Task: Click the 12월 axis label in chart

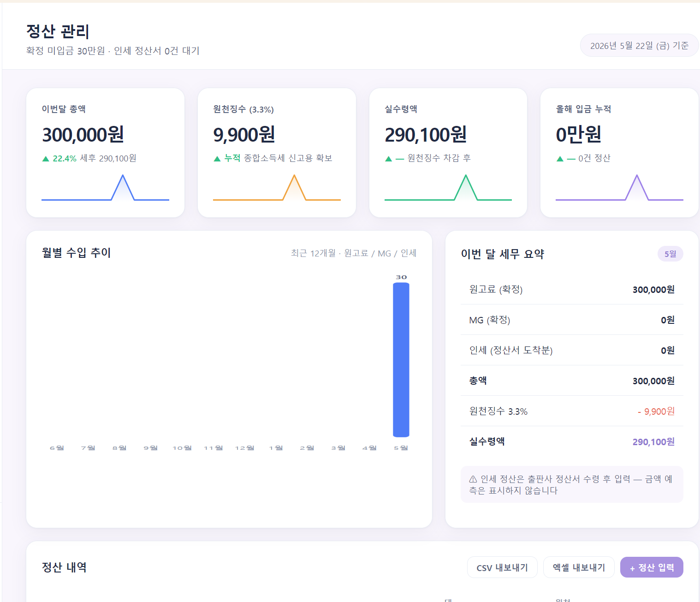Action: (244, 448)
